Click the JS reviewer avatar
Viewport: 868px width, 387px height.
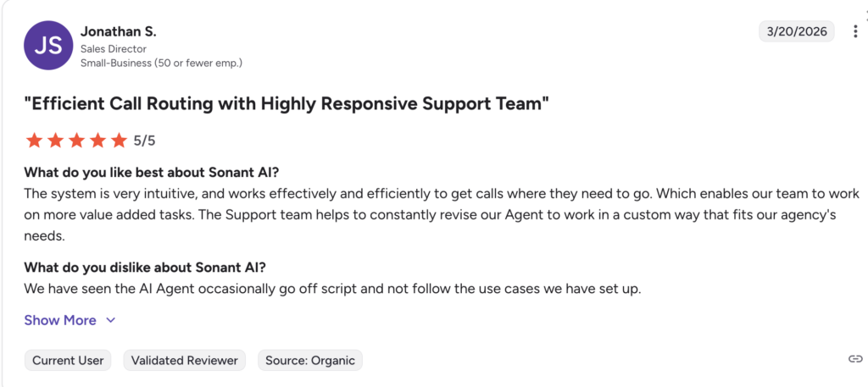point(48,46)
